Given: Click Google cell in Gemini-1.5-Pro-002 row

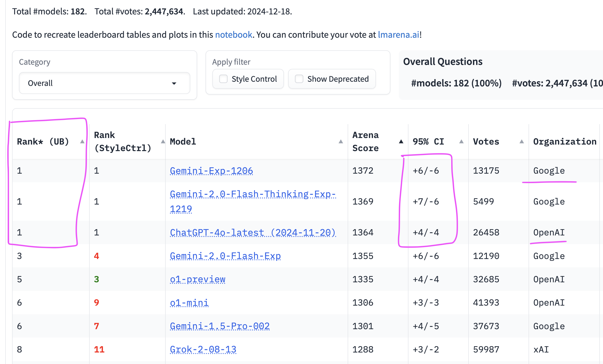Looking at the screenshot, I should pyautogui.click(x=549, y=326).
